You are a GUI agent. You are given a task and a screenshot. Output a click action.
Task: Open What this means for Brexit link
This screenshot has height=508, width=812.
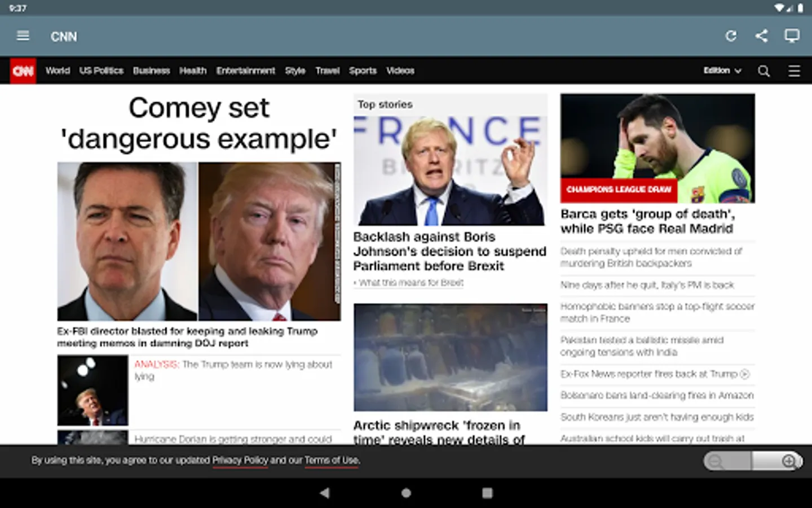pos(411,282)
